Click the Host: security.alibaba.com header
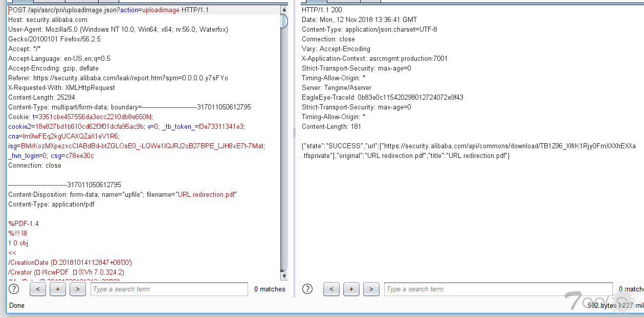 click(x=48, y=20)
